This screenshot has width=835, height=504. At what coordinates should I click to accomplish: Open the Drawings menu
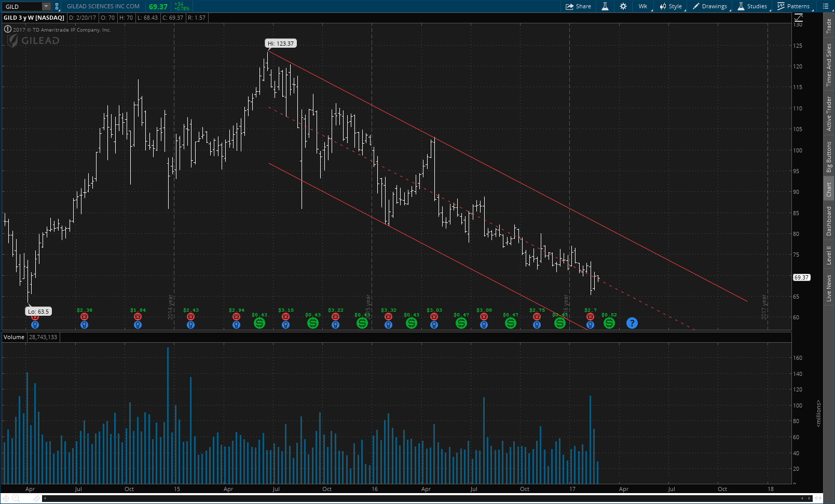[x=710, y=6]
